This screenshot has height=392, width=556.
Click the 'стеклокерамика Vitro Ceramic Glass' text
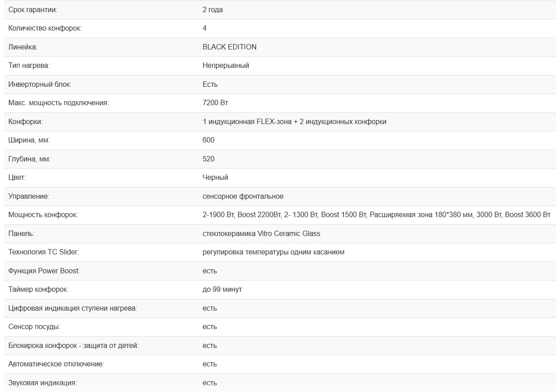click(261, 234)
